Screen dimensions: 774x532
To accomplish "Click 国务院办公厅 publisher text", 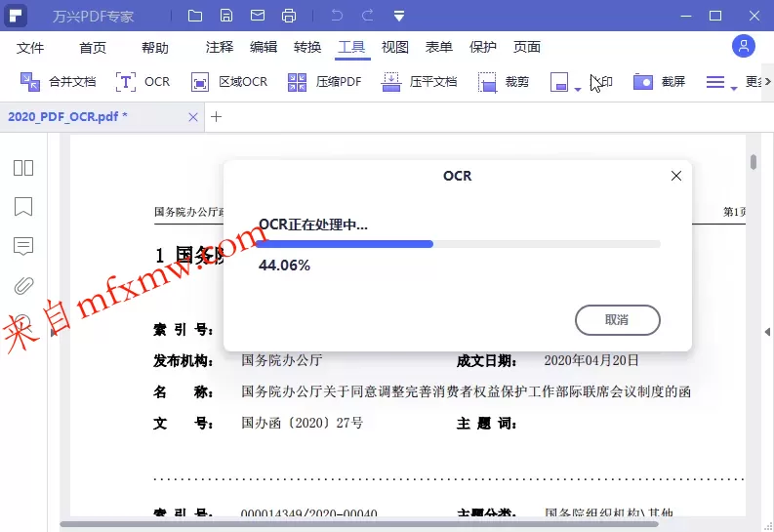I will click(x=282, y=360).
